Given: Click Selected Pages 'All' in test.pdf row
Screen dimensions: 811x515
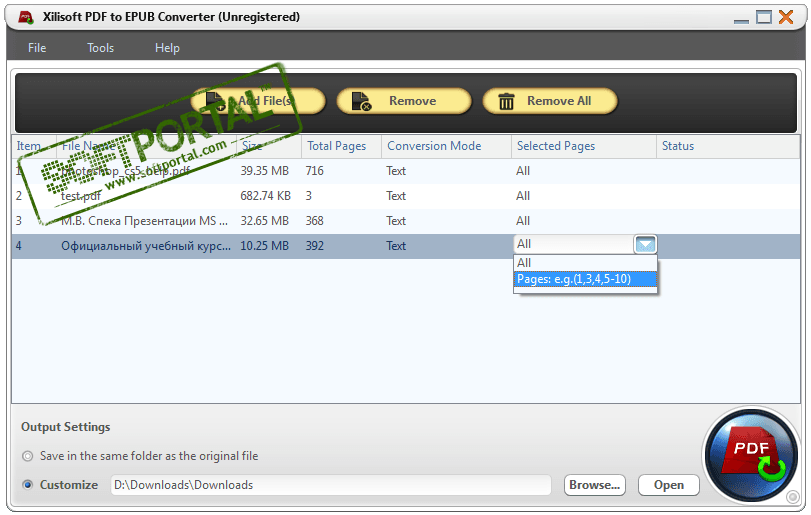Looking at the screenshot, I should pyautogui.click(x=523, y=196).
